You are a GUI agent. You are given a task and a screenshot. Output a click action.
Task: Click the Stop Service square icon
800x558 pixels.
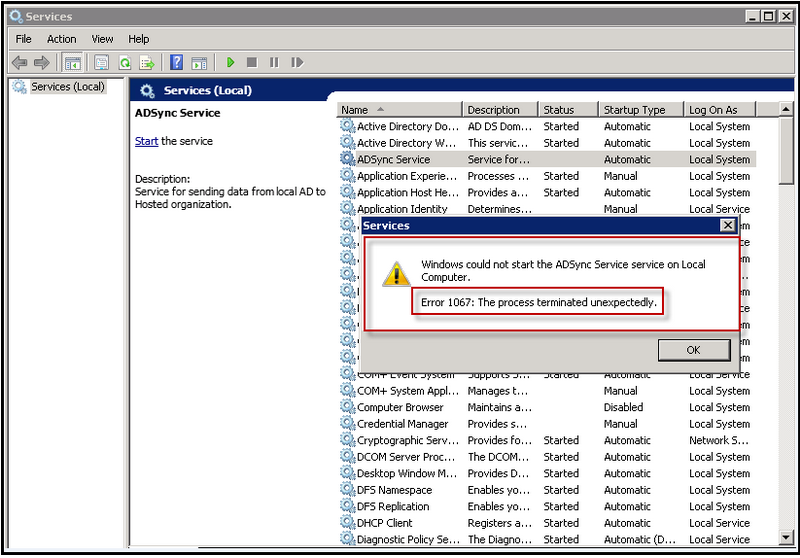252,62
